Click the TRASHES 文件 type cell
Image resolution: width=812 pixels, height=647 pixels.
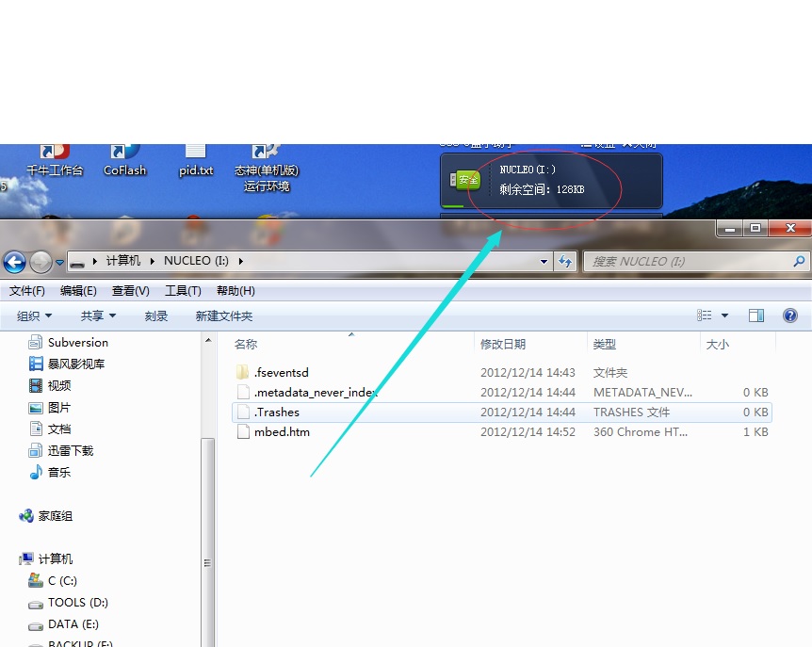[631, 412]
